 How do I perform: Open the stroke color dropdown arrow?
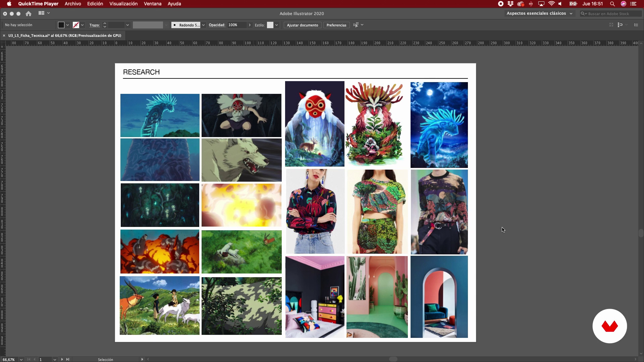(x=83, y=25)
